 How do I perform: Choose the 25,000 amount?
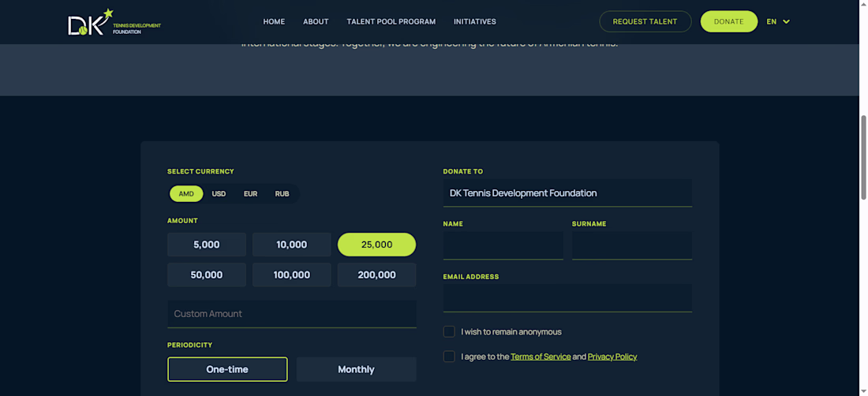376,245
